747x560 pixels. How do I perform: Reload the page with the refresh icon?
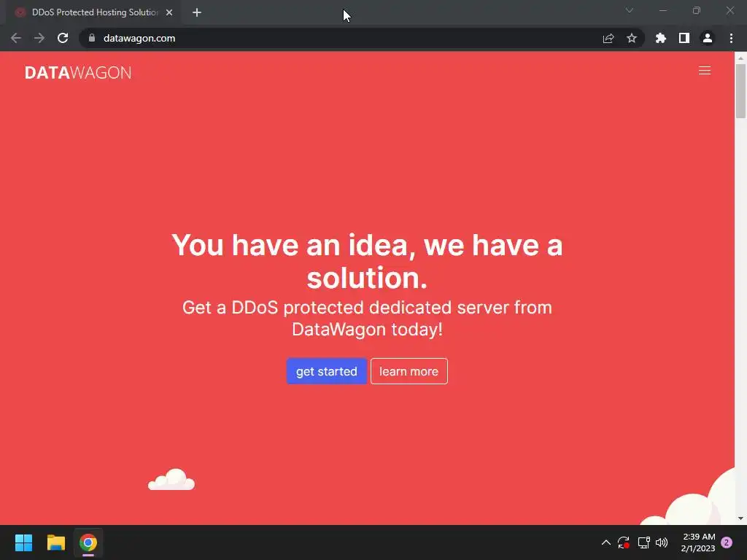(x=63, y=38)
